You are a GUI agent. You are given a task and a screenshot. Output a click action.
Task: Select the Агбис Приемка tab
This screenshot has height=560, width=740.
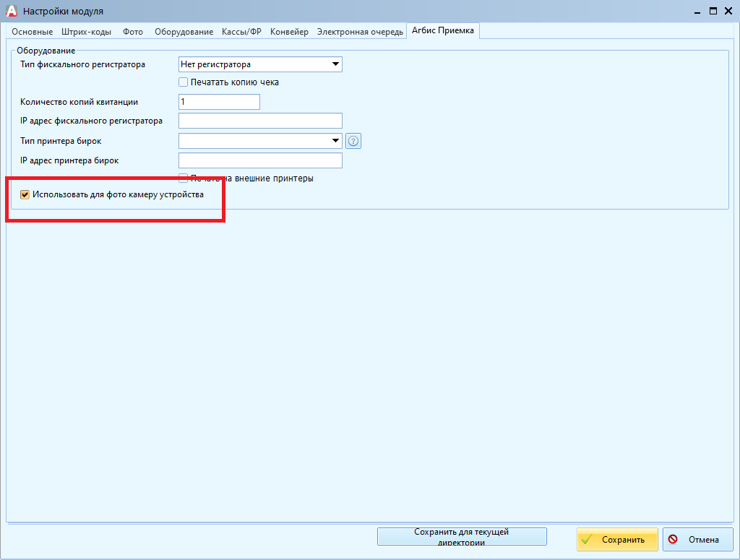(x=443, y=30)
